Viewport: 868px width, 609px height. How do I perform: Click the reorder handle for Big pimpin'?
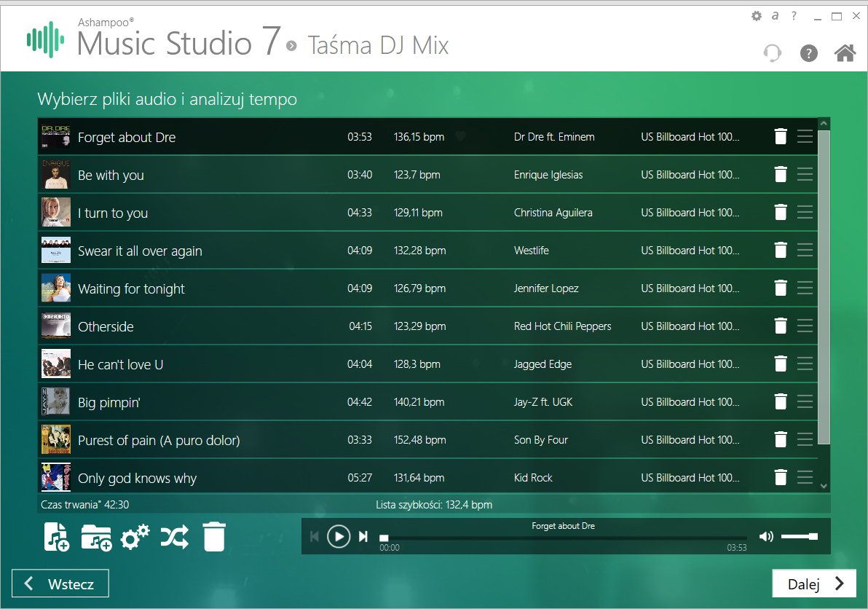[x=805, y=401]
